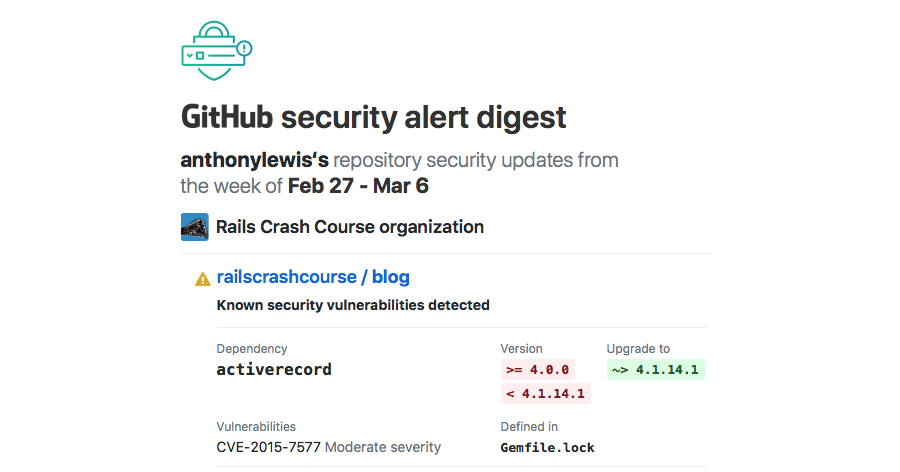Click the Dependency column label
Screen dimensions: 900x472
point(251,349)
